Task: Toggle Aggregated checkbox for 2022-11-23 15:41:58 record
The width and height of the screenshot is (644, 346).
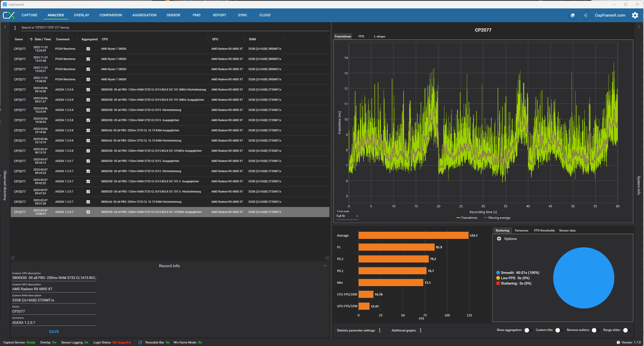Action: [x=88, y=59]
